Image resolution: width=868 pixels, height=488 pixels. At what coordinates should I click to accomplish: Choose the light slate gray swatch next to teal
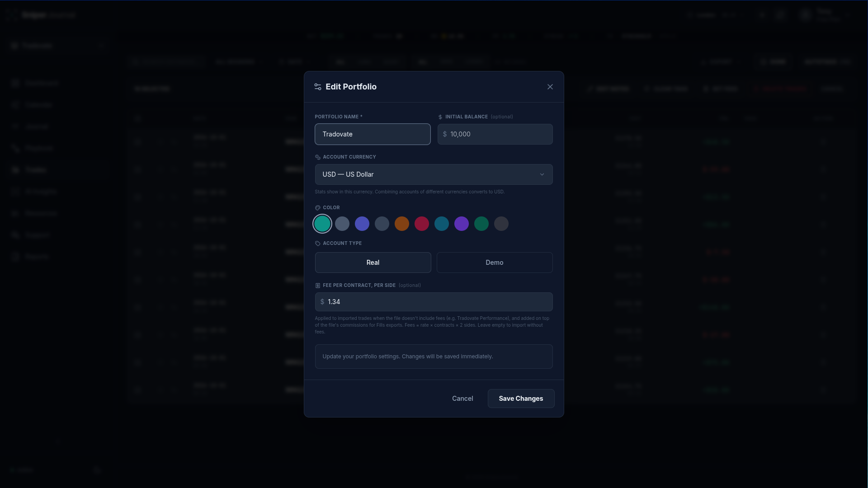pos(342,224)
